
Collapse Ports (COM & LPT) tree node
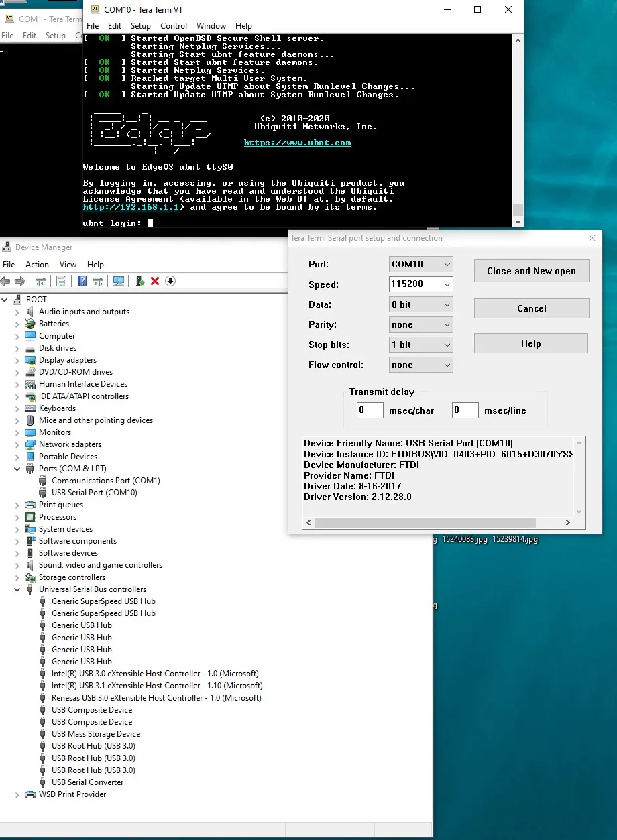pyautogui.click(x=17, y=469)
